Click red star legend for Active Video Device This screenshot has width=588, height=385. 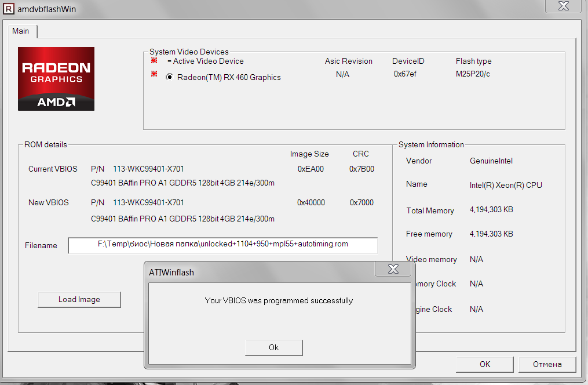click(x=154, y=60)
